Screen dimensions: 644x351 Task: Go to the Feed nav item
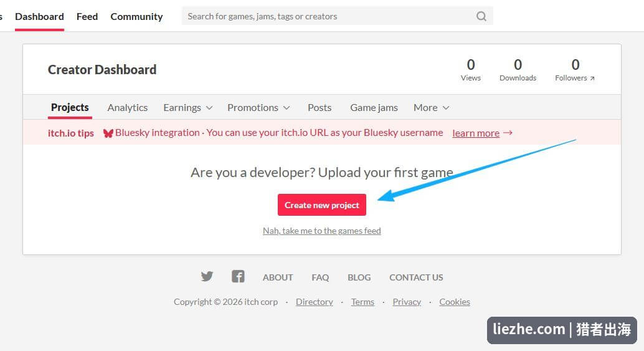point(87,16)
